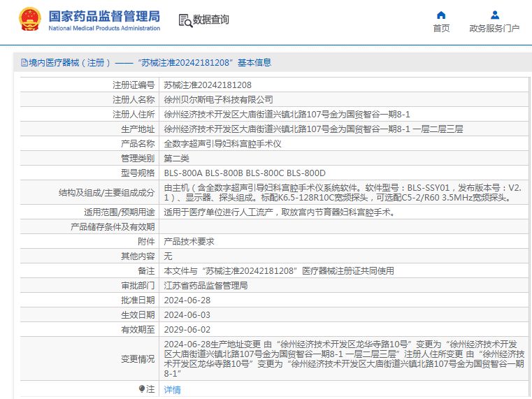
Task: Click the 附件 label
Action: [146, 242]
